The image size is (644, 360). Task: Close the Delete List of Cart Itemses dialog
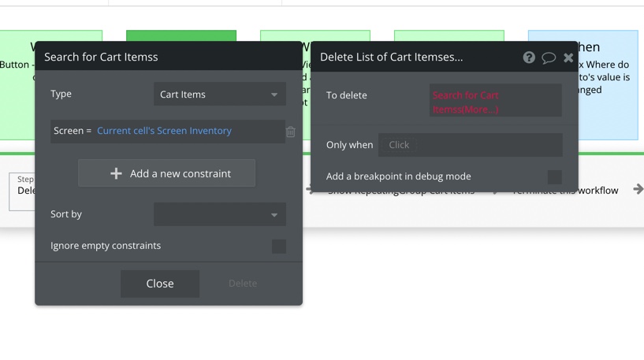(x=568, y=58)
